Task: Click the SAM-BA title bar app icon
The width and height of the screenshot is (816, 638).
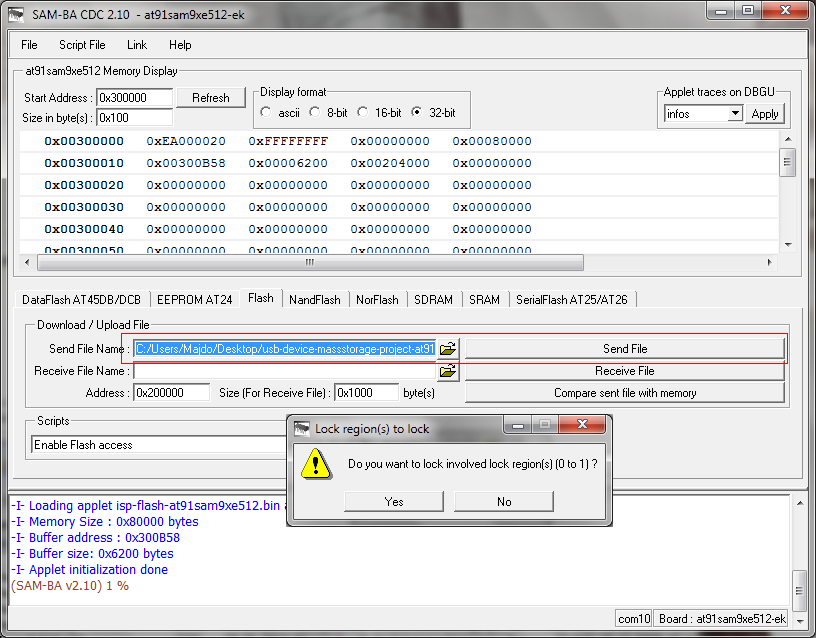Action: pos(16,14)
